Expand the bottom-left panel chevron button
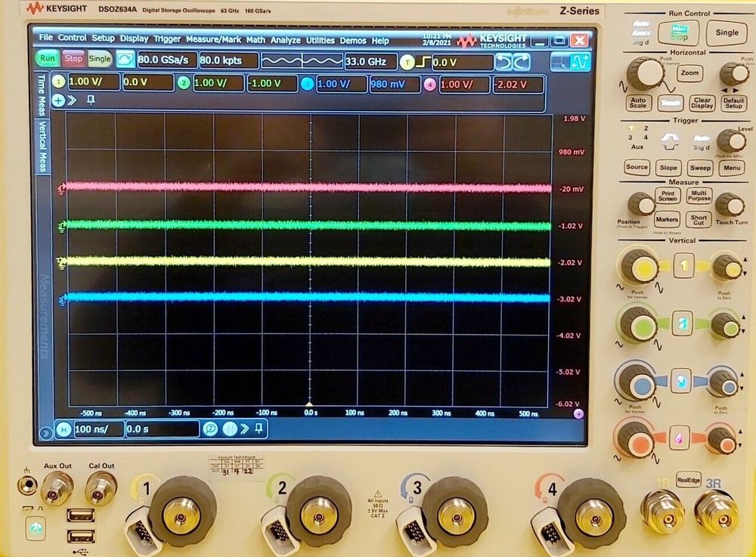Image resolution: width=756 pixels, height=557 pixels. [45, 433]
